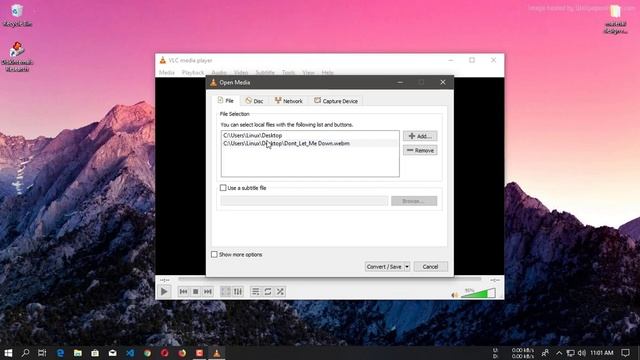Minimize the Open Media dialog
Screen dimensions: 640x360
point(400,82)
